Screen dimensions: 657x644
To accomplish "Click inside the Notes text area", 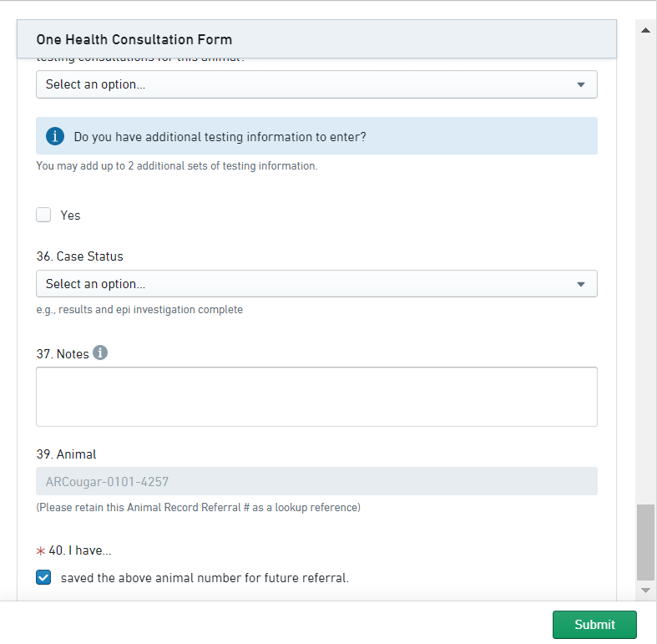I will pyautogui.click(x=316, y=397).
